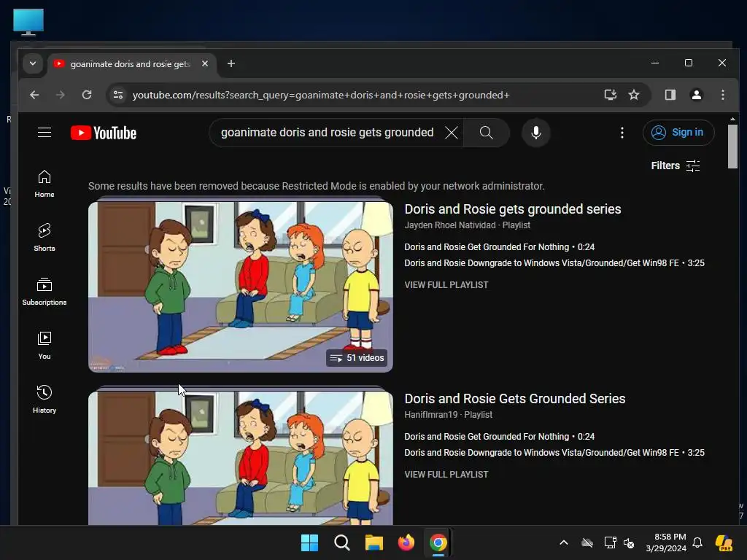Click the Sign in button
This screenshot has width=747, height=560.
coord(678,133)
